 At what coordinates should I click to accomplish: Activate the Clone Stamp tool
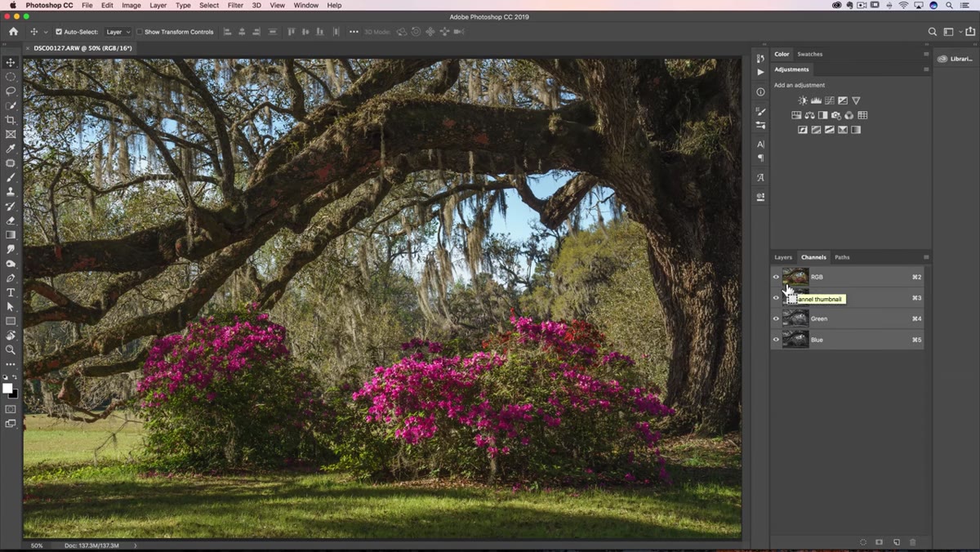tap(11, 192)
